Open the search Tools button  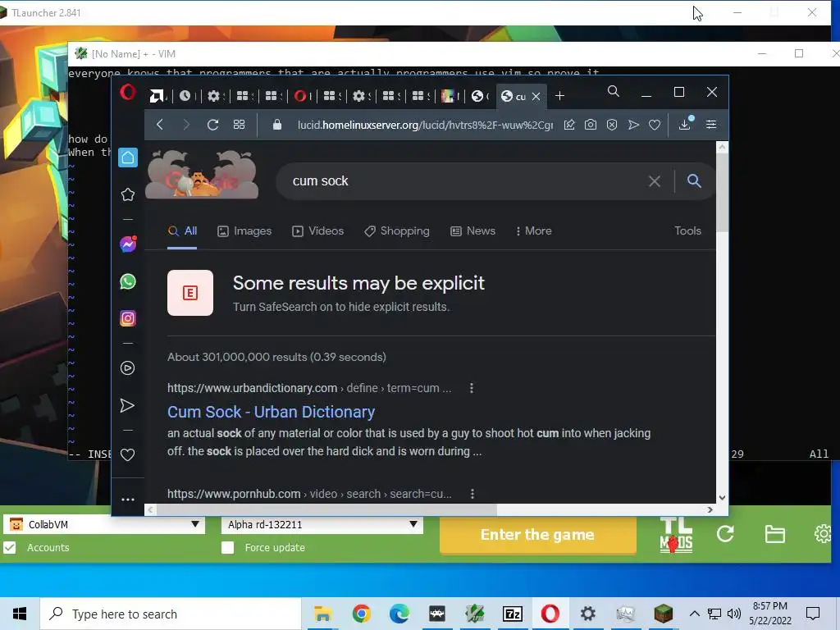tap(687, 231)
